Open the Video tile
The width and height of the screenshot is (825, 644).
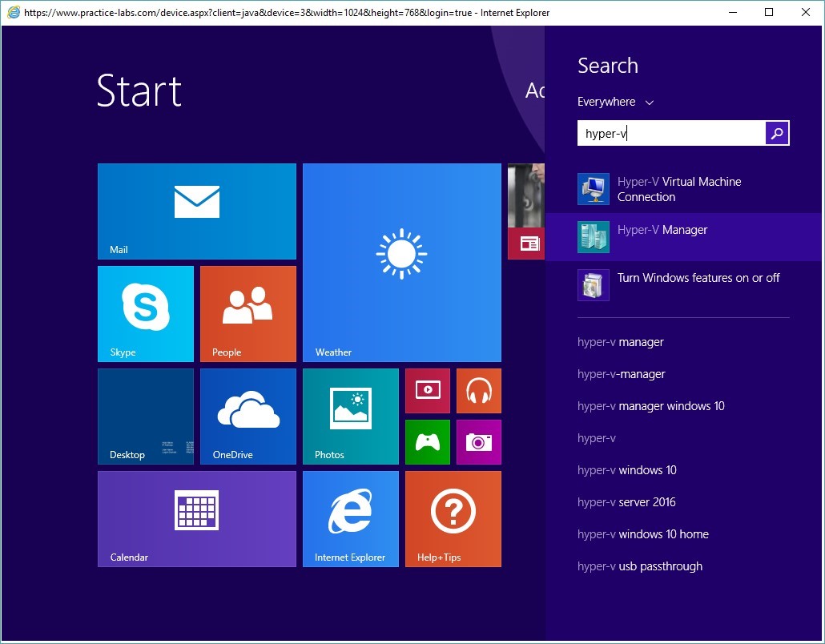click(427, 390)
